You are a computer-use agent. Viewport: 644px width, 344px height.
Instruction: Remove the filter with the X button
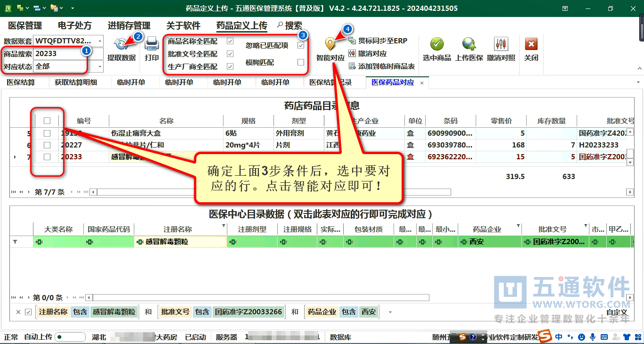[18, 312]
